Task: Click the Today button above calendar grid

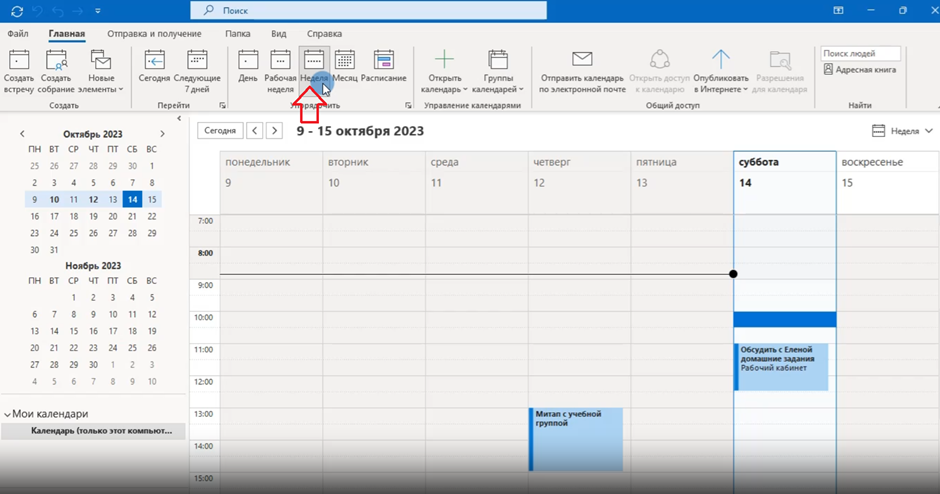Action: click(220, 131)
